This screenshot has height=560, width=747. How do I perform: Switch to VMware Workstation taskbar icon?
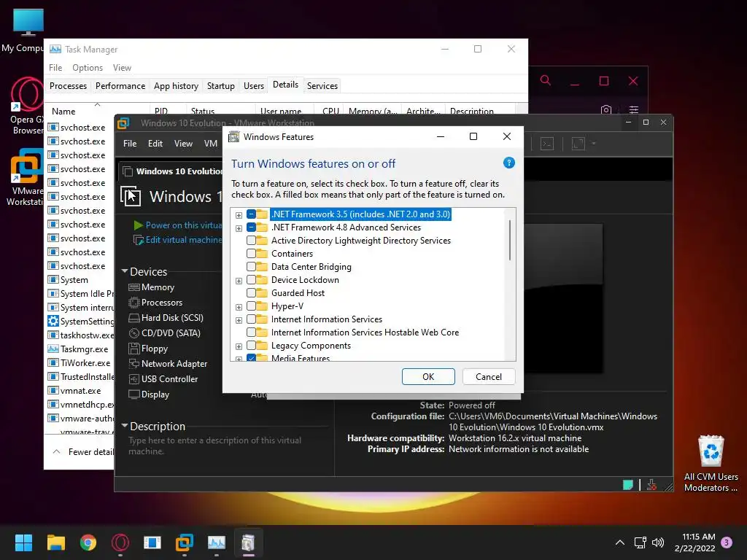coord(185,542)
